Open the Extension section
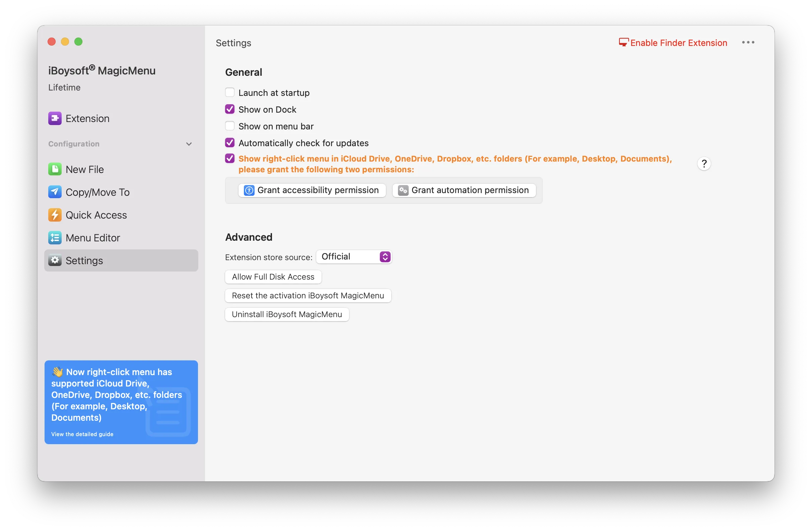 pyautogui.click(x=88, y=118)
